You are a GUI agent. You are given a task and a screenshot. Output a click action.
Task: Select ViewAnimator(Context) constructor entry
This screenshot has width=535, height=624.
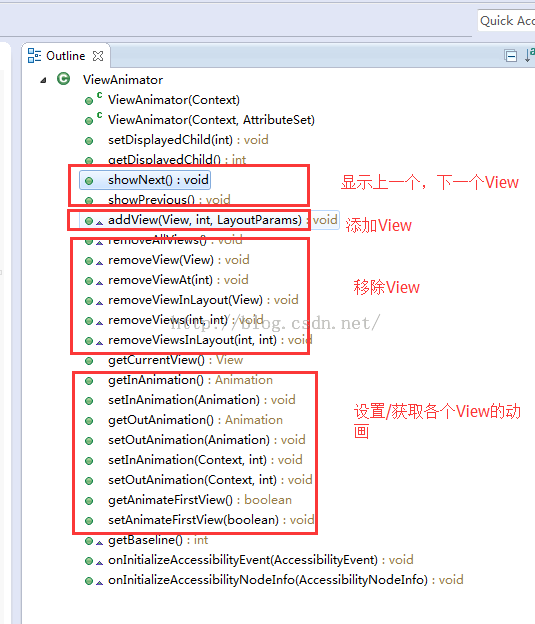pyautogui.click(x=174, y=100)
